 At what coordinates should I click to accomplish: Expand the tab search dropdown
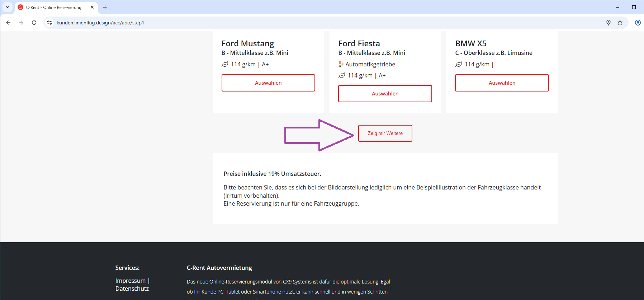[8, 7]
